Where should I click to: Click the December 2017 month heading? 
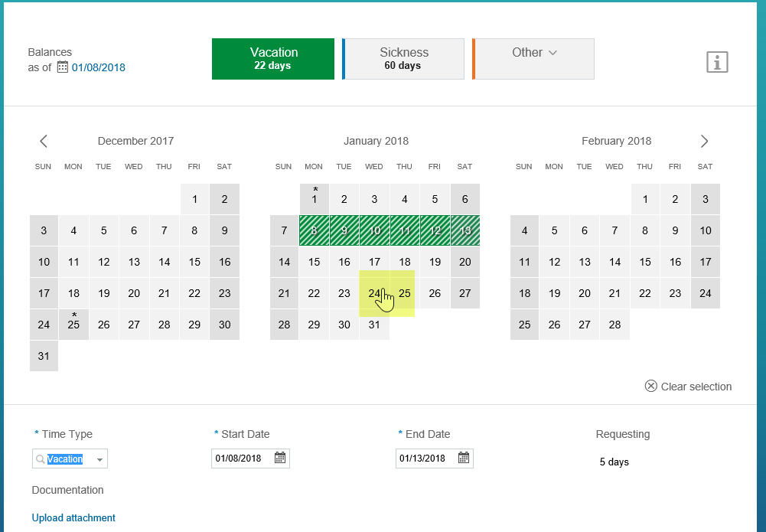[135, 141]
